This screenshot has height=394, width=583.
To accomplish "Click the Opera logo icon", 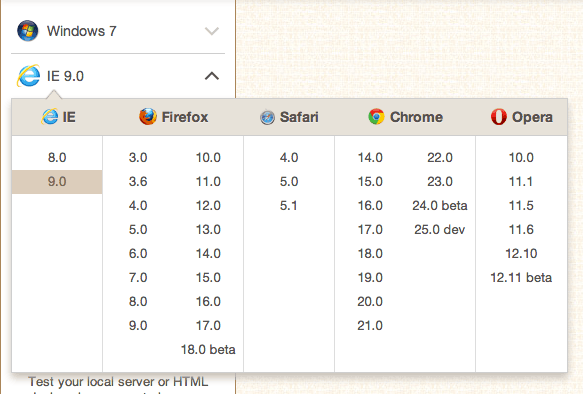I will [x=499, y=117].
